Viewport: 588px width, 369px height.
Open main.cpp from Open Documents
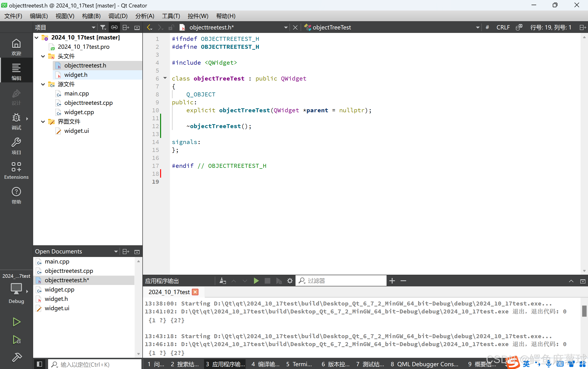click(57, 262)
